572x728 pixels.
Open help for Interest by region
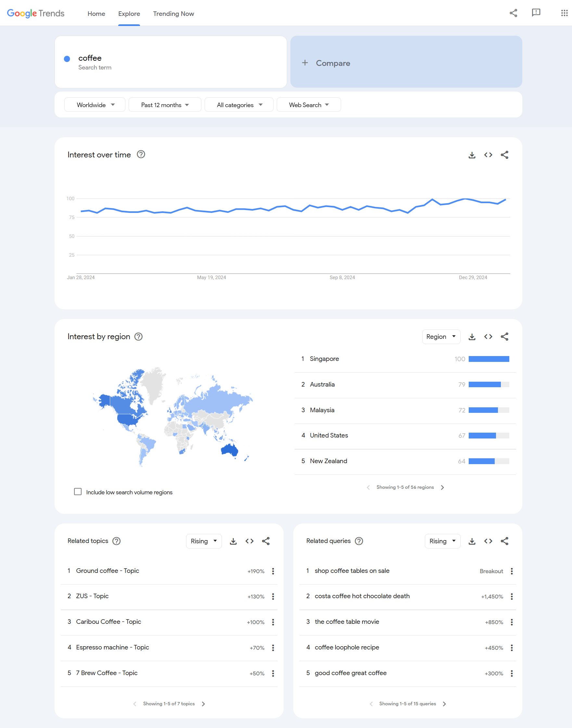(138, 337)
